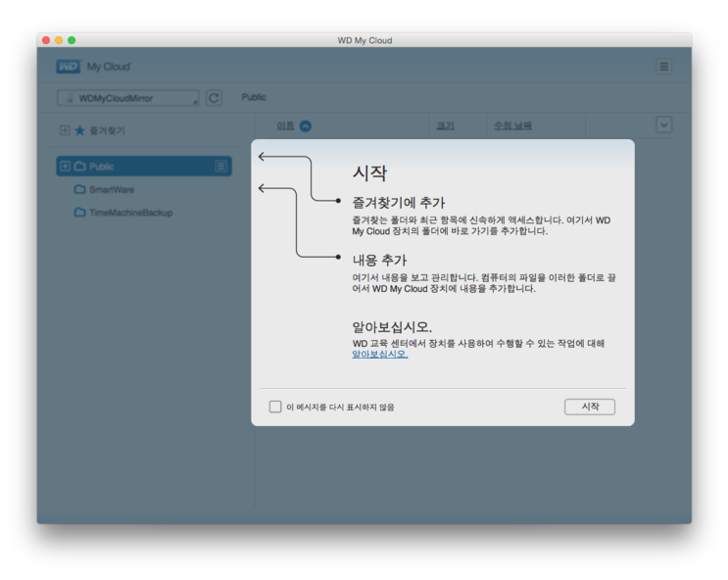The width and height of the screenshot is (728, 580).
Task: Click the 즐겨찾기에 추가 heading
Action: point(399,203)
